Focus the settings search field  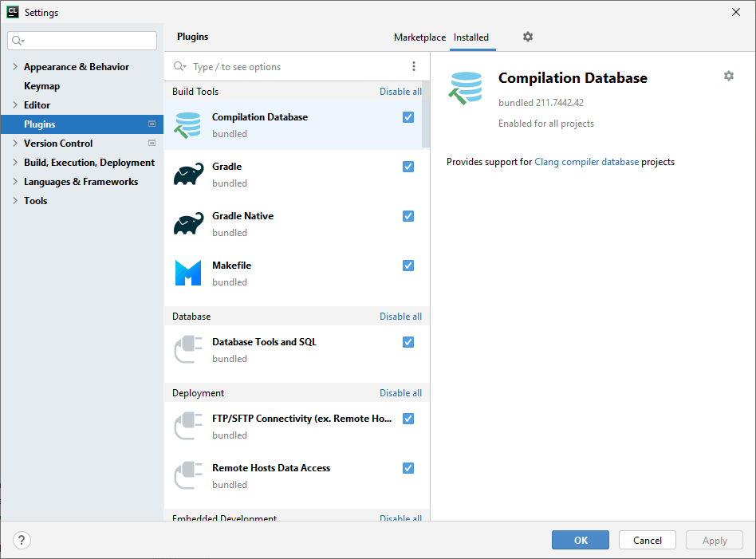[x=88, y=41]
